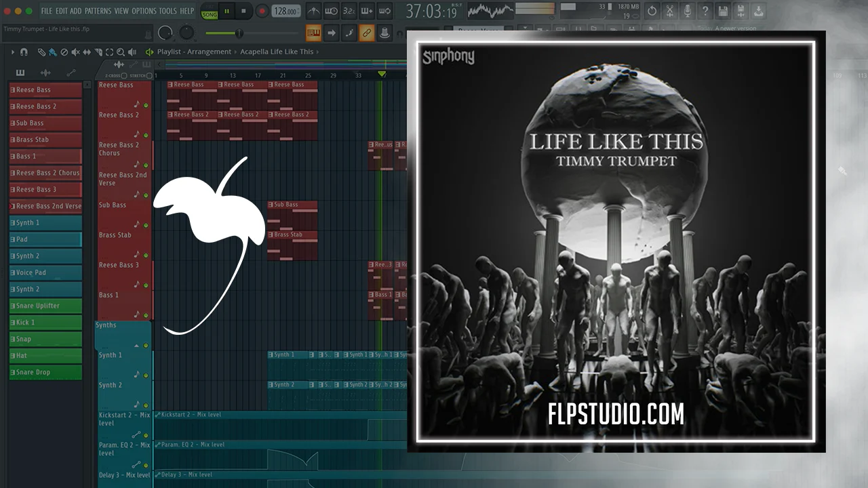868x488 pixels.
Task: Select the playlist Playback speaker tool
Action: (132, 52)
